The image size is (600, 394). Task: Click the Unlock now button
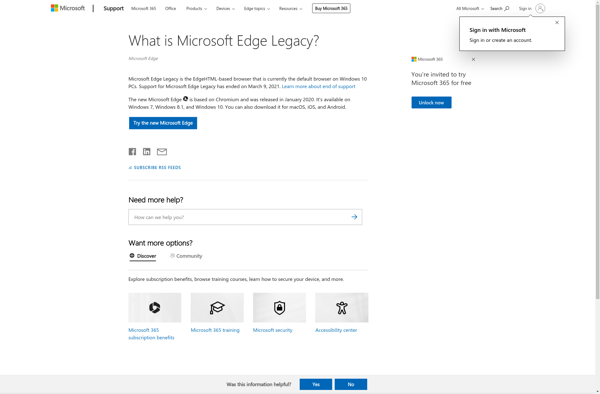(x=431, y=103)
